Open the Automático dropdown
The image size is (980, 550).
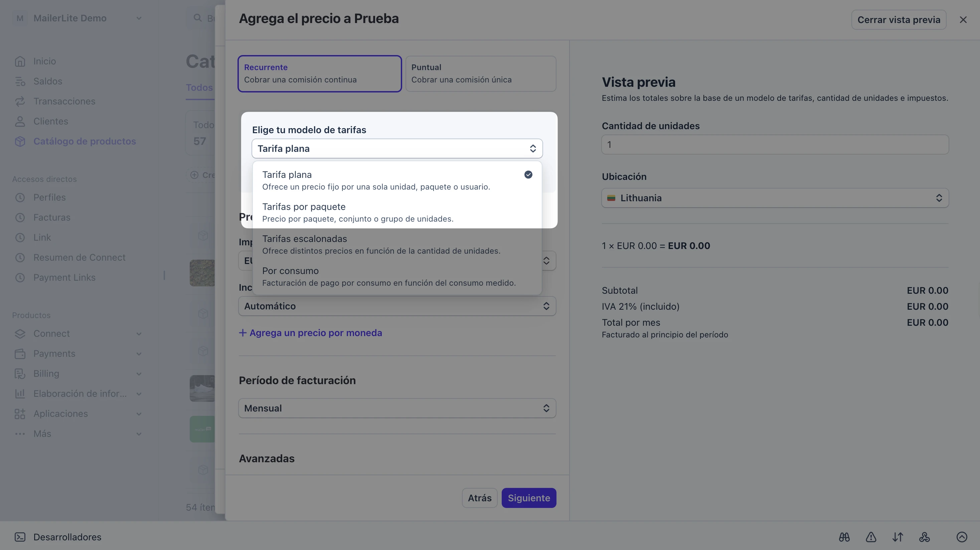(397, 306)
